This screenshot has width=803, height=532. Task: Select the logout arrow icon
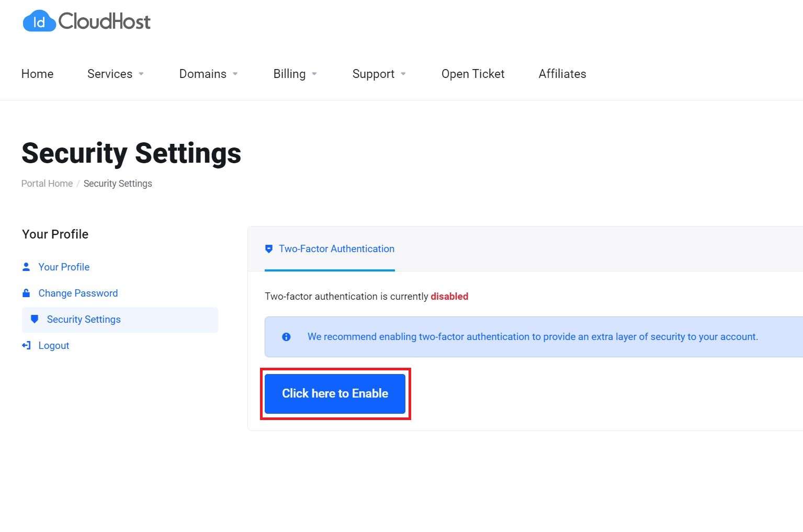coord(27,345)
